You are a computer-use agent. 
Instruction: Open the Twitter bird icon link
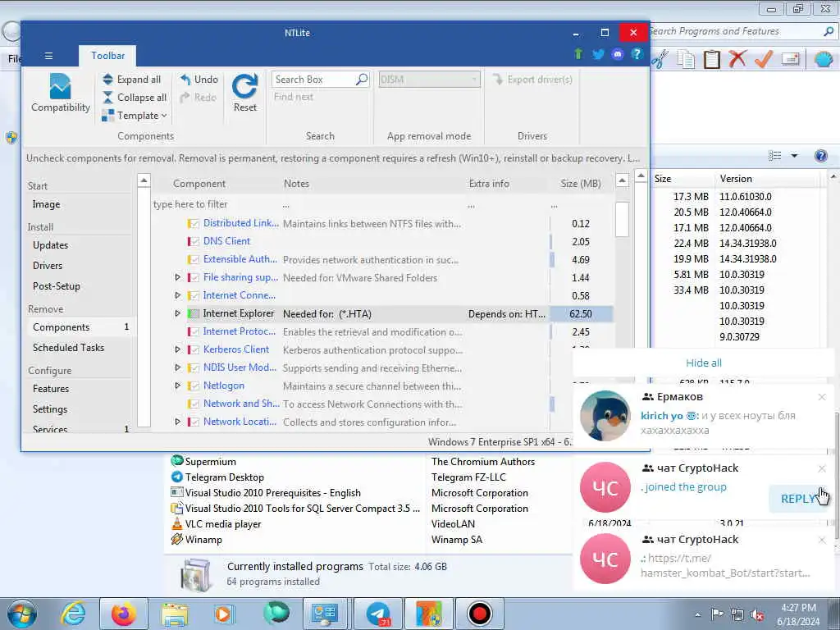click(598, 54)
